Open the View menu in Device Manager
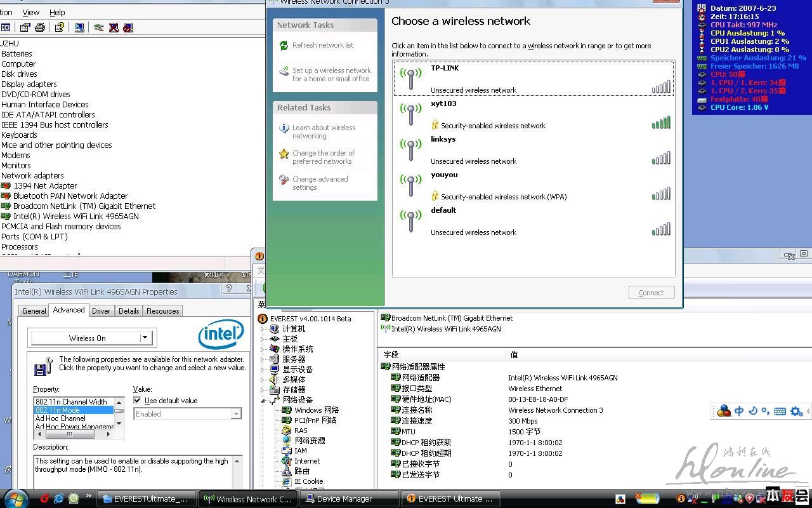This screenshot has width=812, height=508. click(30, 12)
